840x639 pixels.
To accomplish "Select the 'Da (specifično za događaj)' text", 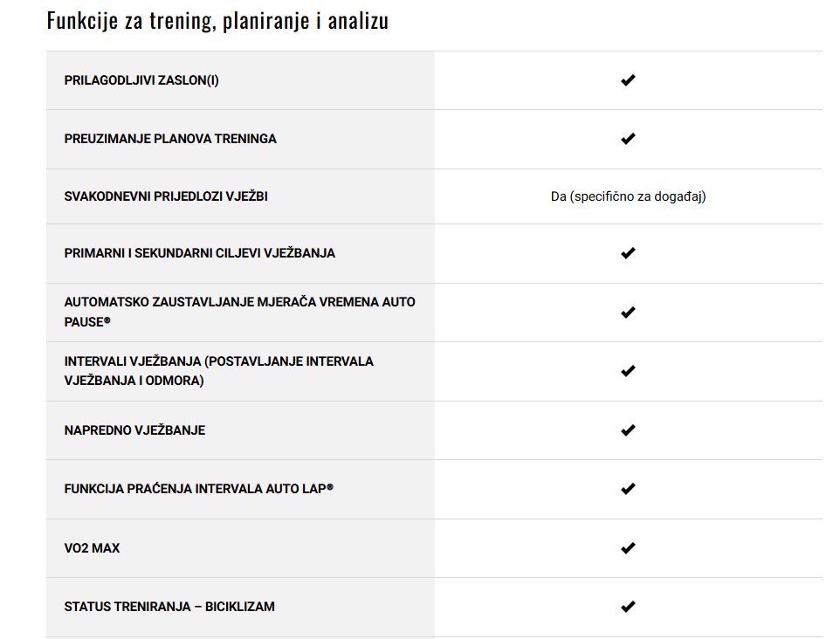I will point(629,196).
